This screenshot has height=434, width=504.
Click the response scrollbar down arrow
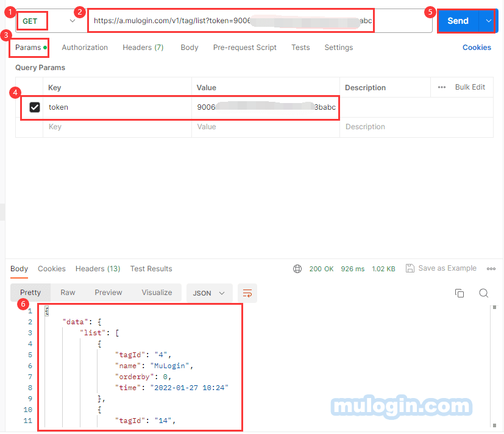click(495, 425)
